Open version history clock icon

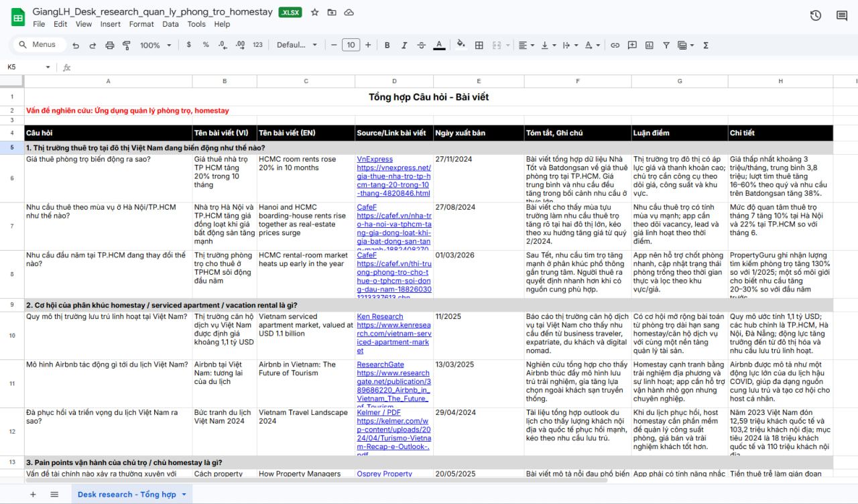coord(816,16)
